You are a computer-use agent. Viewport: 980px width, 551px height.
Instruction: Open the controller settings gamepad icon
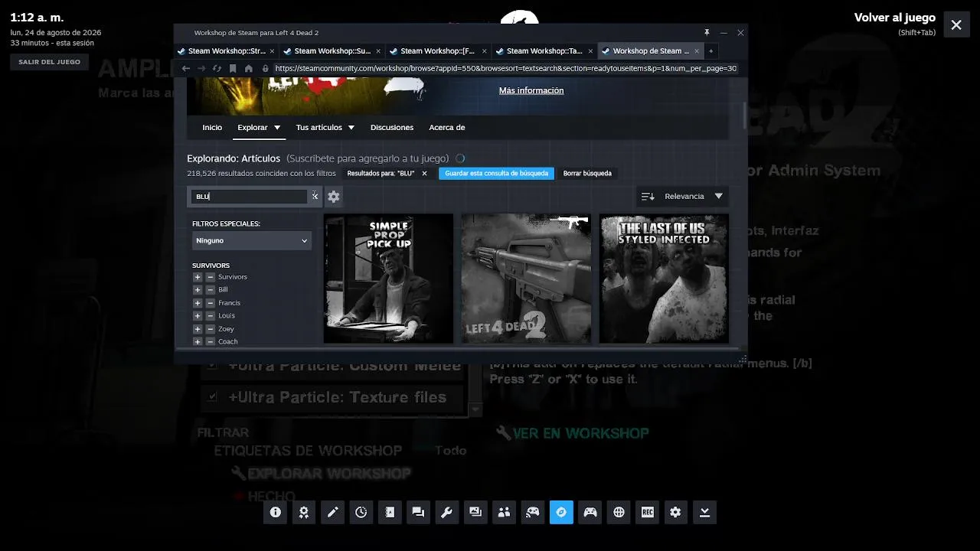tap(590, 512)
